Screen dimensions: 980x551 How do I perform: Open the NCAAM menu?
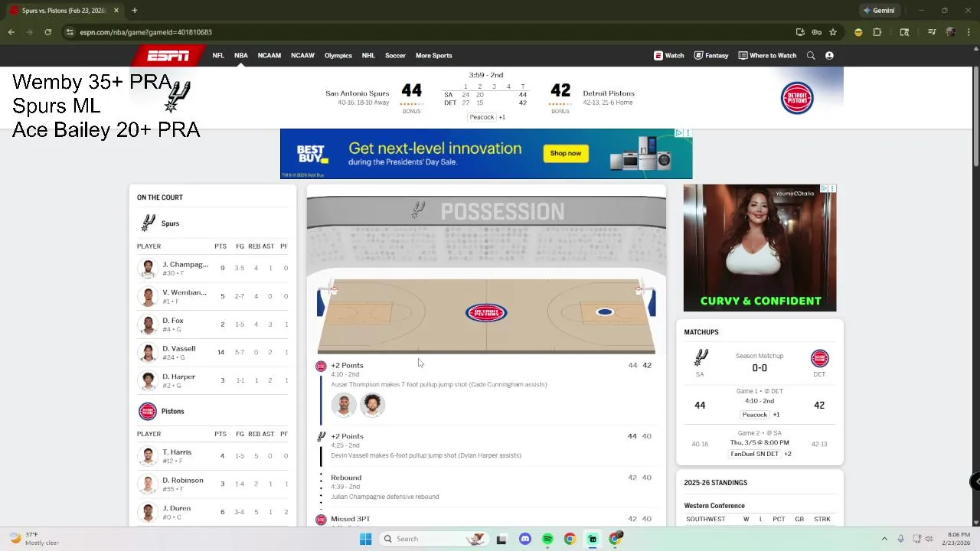(x=269, y=55)
